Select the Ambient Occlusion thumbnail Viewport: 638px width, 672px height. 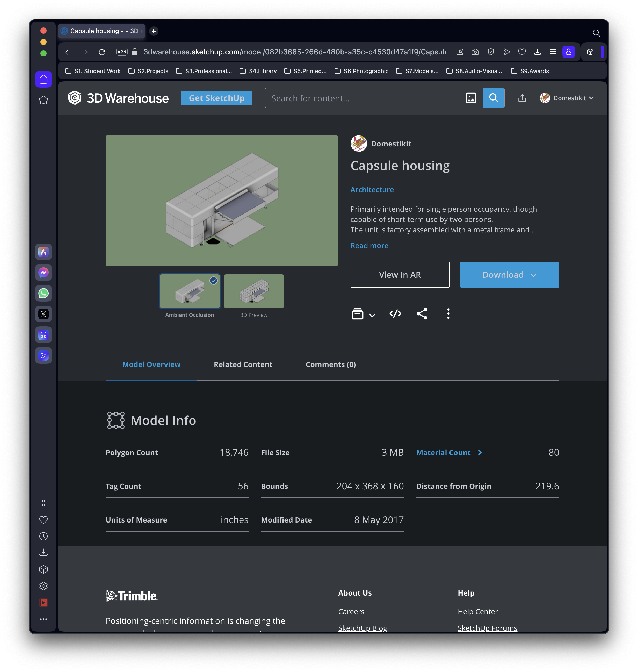coord(190,291)
